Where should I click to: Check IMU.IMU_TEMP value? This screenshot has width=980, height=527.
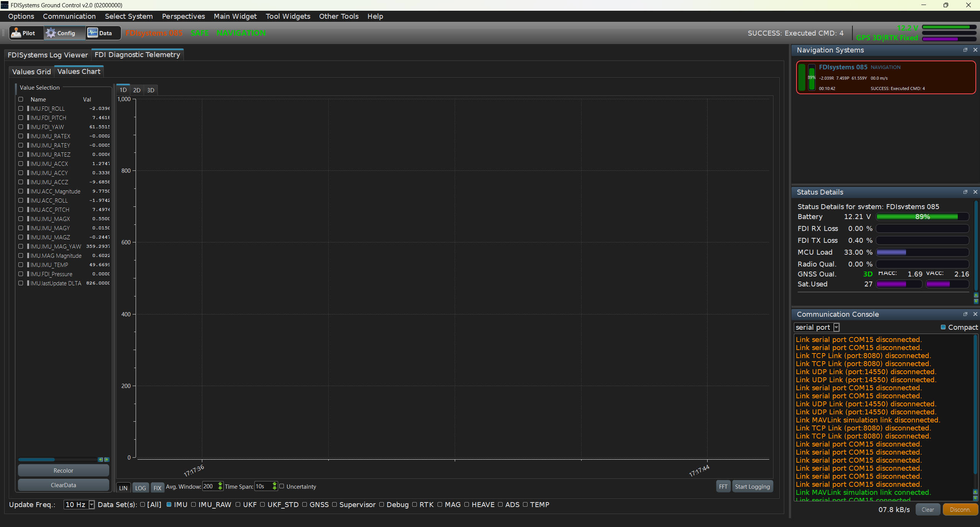coord(21,265)
